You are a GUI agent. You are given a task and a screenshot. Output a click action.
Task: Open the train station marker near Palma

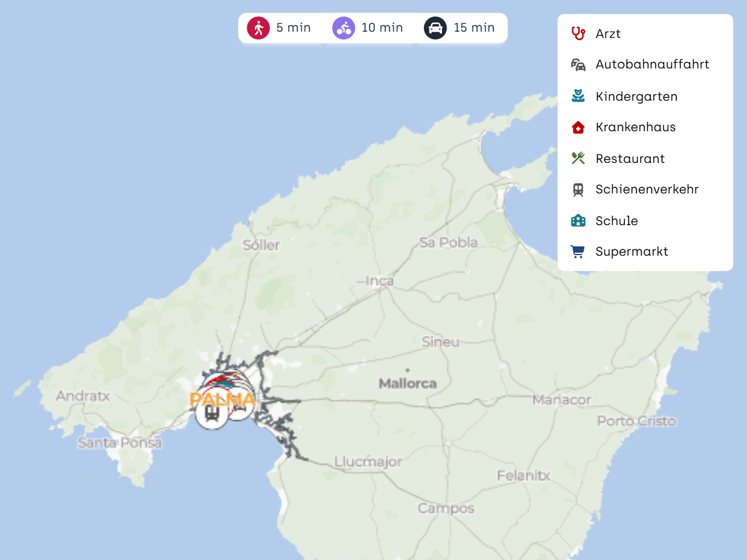point(212,414)
